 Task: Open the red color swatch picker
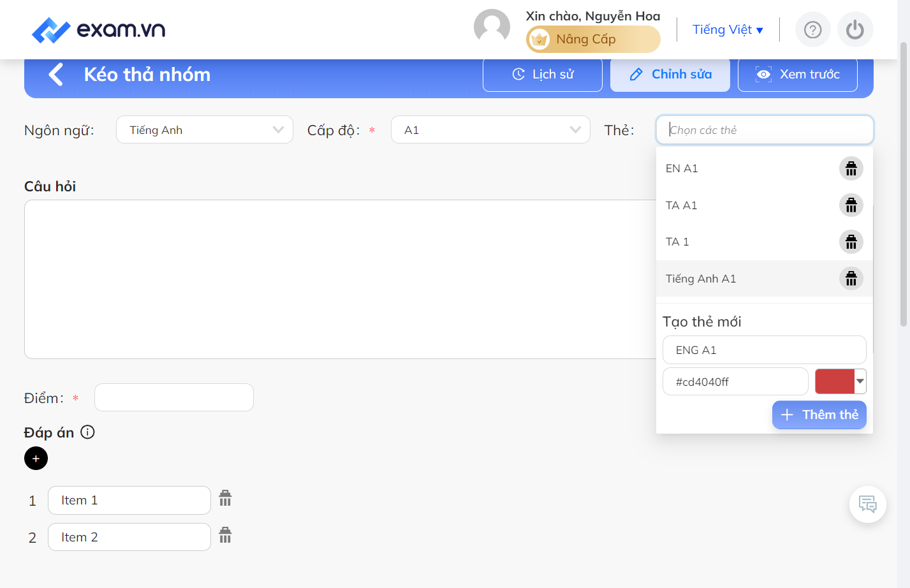tap(840, 381)
